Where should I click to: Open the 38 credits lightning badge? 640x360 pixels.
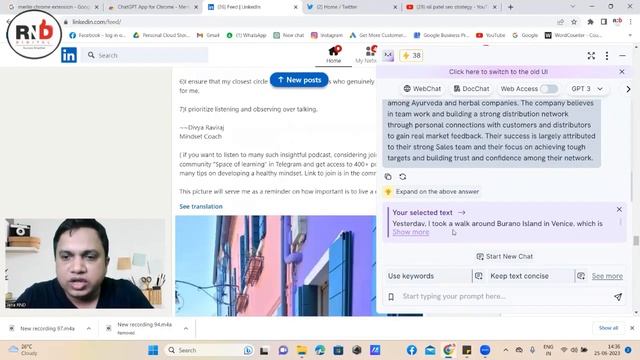pyautogui.click(x=411, y=56)
